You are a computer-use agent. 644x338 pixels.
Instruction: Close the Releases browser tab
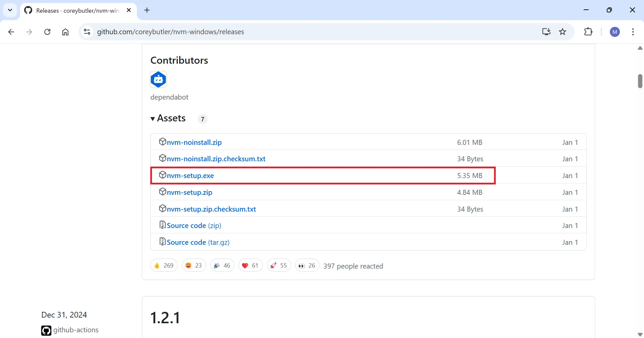click(129, 10)
